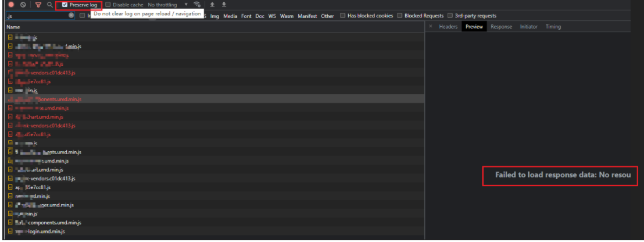Stop recording the network log
644x242 pixels.
click(11, 5)
